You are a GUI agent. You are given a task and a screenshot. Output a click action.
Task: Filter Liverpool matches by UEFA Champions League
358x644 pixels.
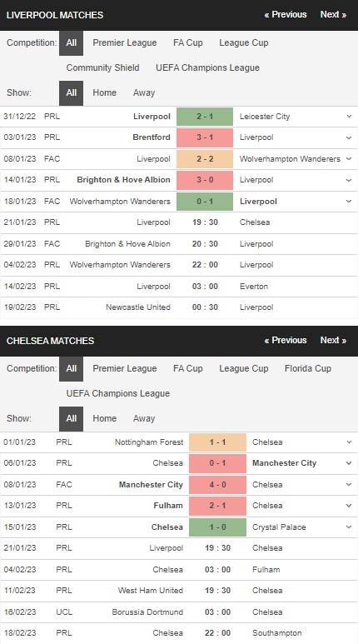coord(207,67)
